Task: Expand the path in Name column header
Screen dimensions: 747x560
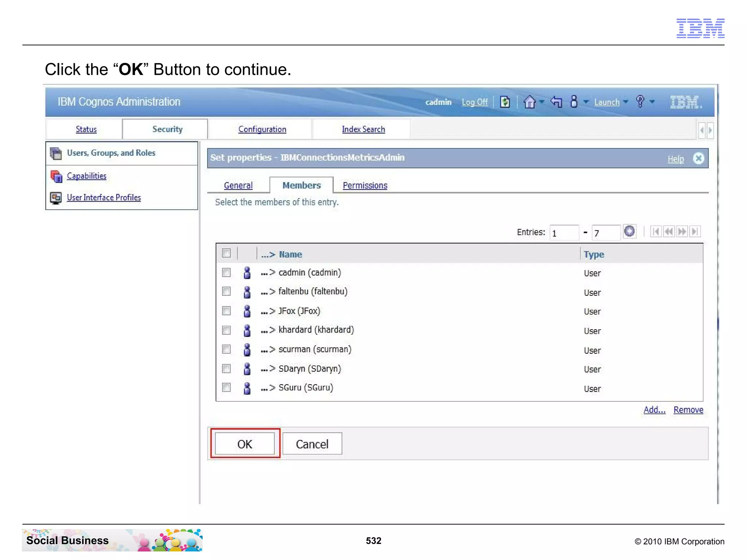Action: click(x=268, y=254)
